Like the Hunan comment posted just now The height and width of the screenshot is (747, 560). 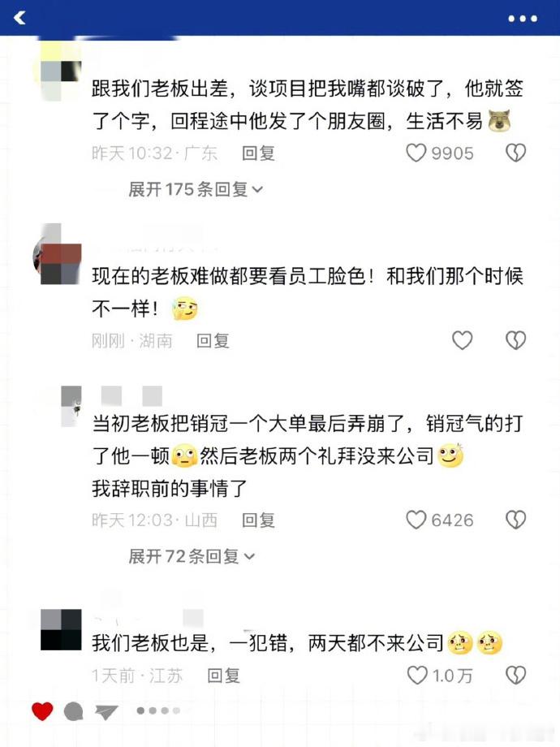462,340
